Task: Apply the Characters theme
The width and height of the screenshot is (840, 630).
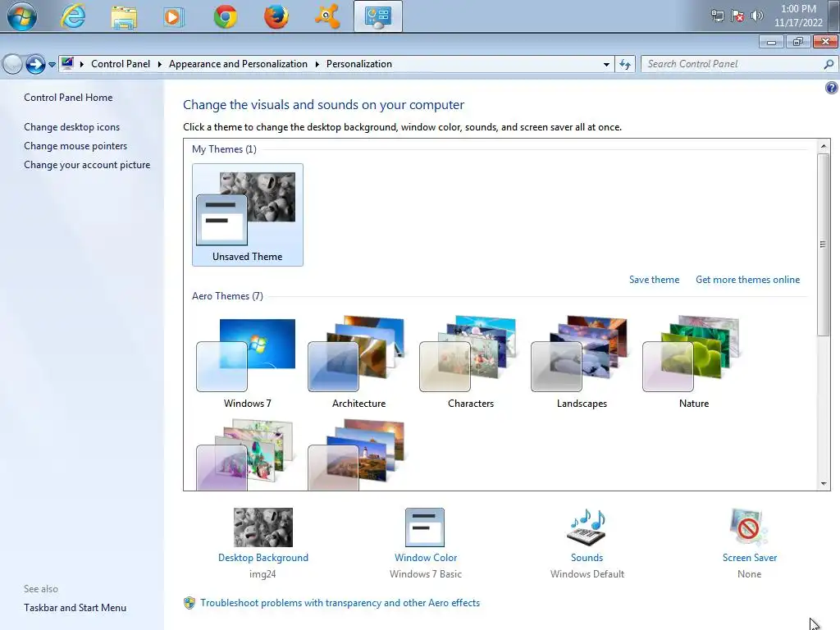Action: (x=470, y=362)
